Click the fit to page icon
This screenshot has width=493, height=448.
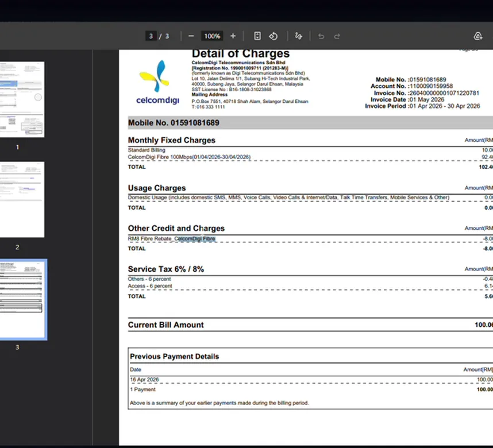click(257, 36)
